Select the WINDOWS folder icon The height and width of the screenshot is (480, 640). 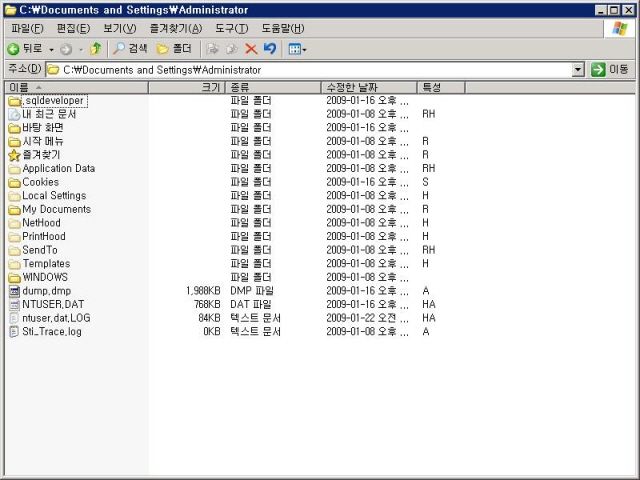(x=14, y=278)
